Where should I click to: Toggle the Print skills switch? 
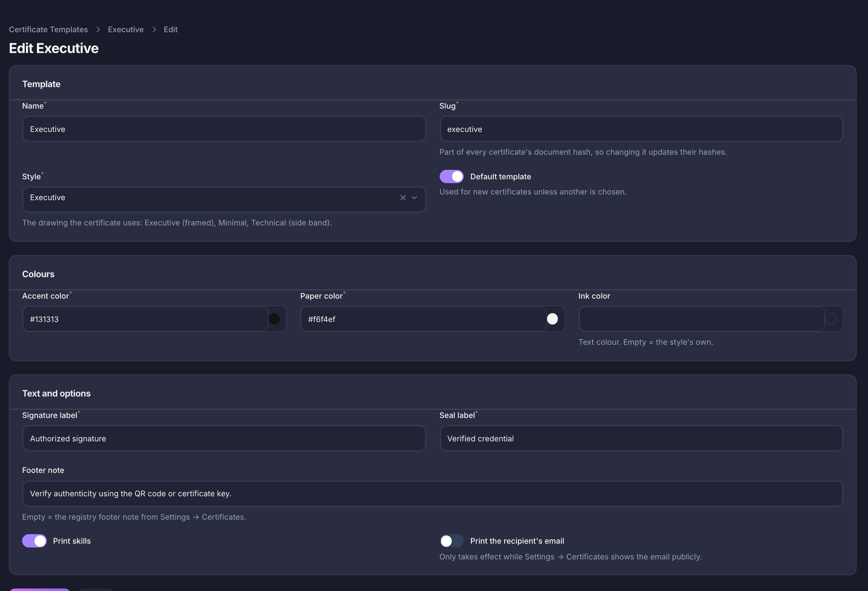(34, 541)
